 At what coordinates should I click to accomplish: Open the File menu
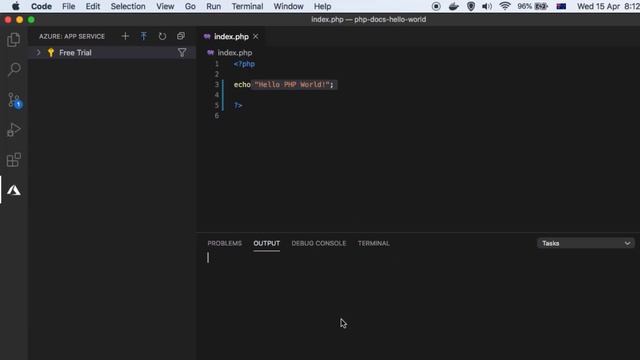coord(69,7)
